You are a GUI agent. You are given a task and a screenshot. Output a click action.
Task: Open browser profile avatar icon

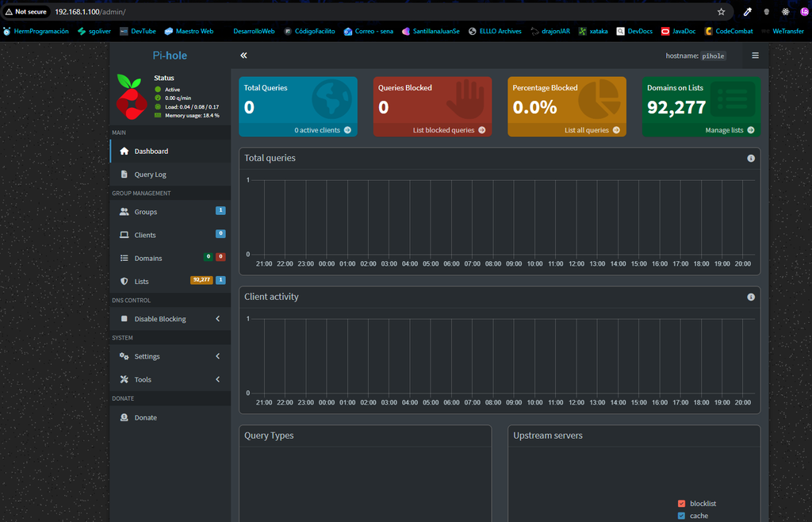804,11
